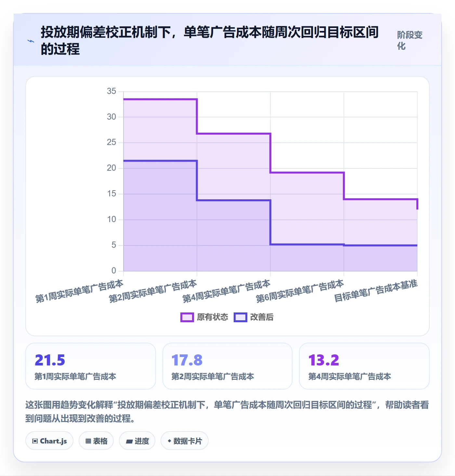Click the y-axis value 5
Viewport: 455px width, 476px height.
[x=114, y=245]
